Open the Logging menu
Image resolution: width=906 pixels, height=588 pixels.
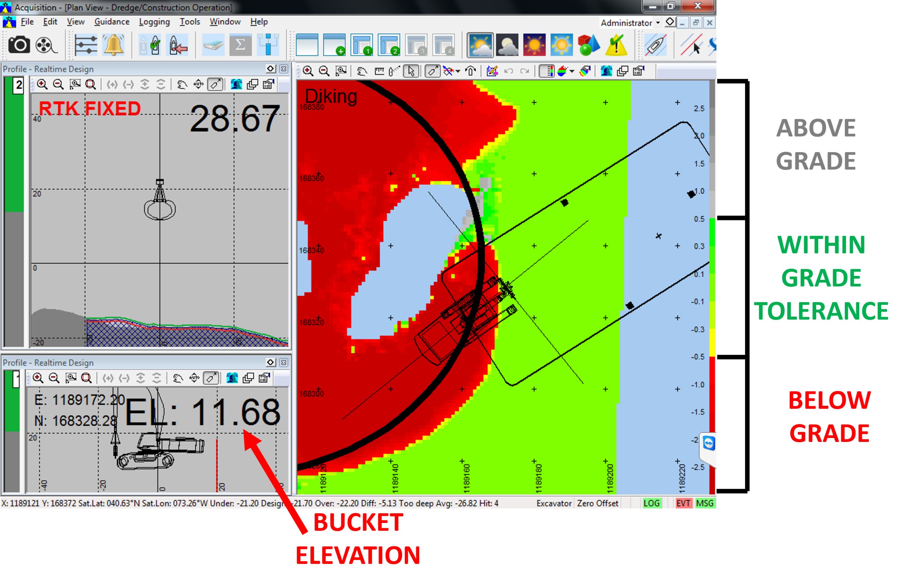tap(154, 22)
